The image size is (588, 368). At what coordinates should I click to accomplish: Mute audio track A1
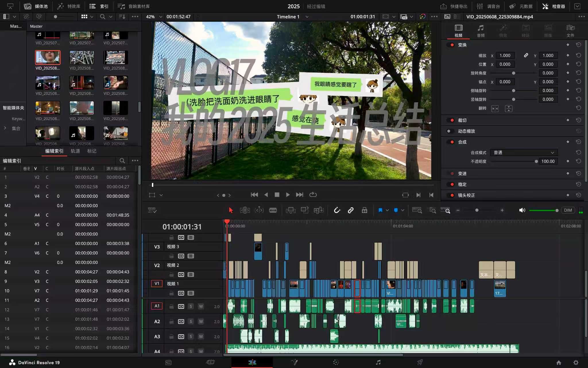(201, 306)
